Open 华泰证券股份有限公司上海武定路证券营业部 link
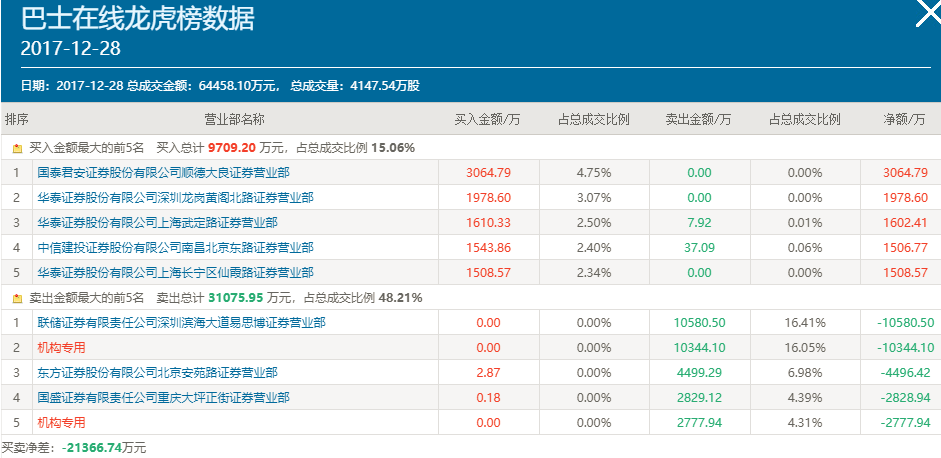This screenshot has height=458, width=941. click(157, 223)
